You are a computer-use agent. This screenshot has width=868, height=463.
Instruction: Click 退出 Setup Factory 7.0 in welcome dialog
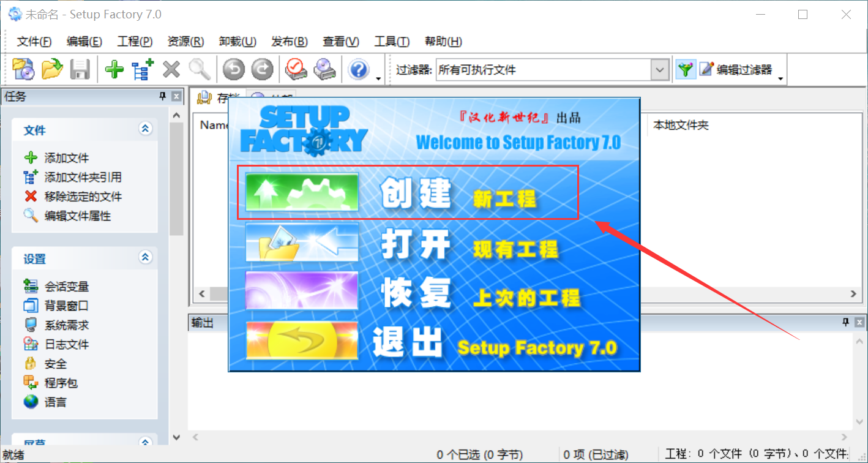431,342
